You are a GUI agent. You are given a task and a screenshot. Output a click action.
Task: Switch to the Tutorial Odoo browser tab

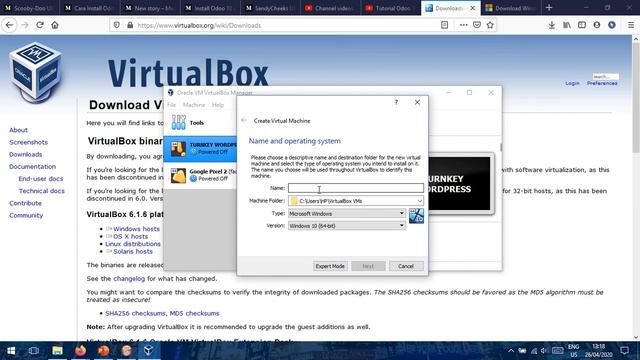click(x=391, y=8)
